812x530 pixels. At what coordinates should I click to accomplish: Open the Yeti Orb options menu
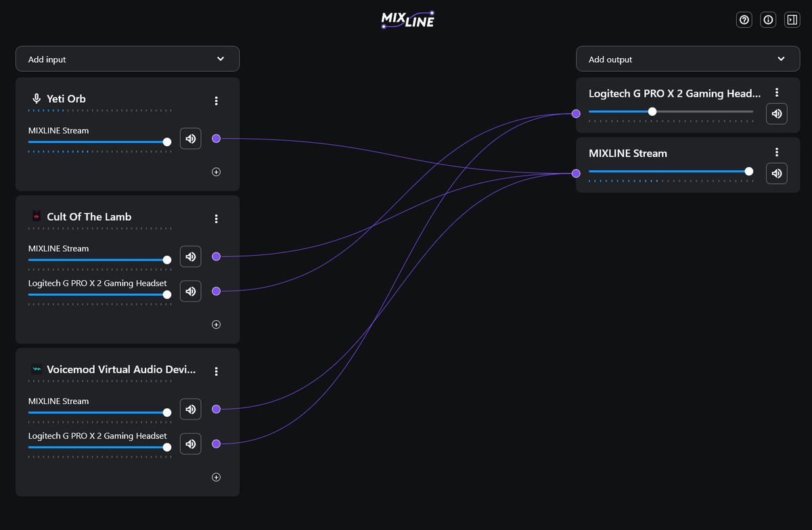(217, 101)
